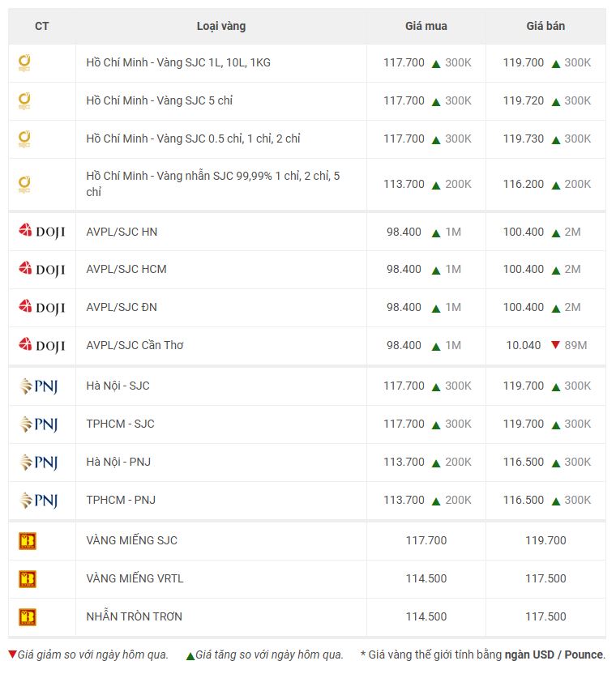616x678 pixels.
Task: Click red legend triangle for Giá giảm
Action: pos(12,655)
